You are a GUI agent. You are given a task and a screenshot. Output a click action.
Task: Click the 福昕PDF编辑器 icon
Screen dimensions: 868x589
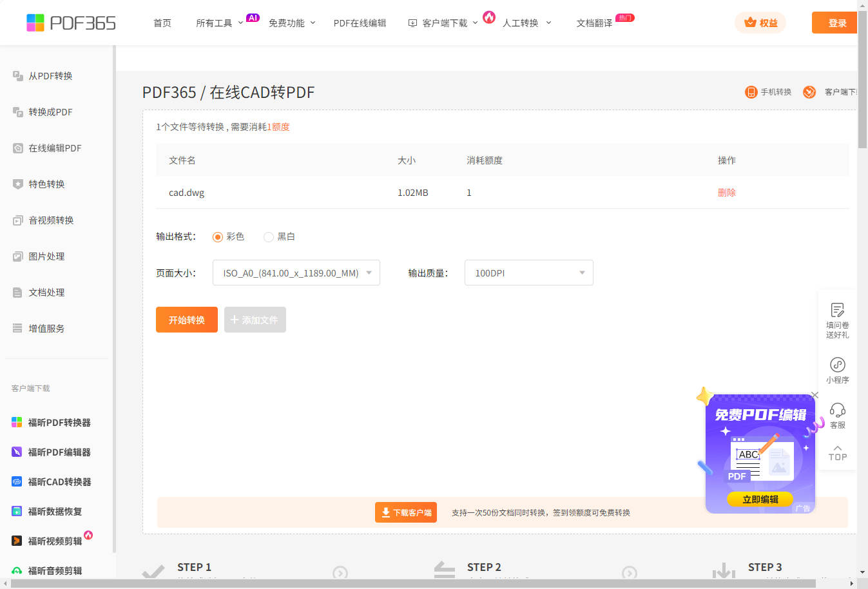point(17,452)
